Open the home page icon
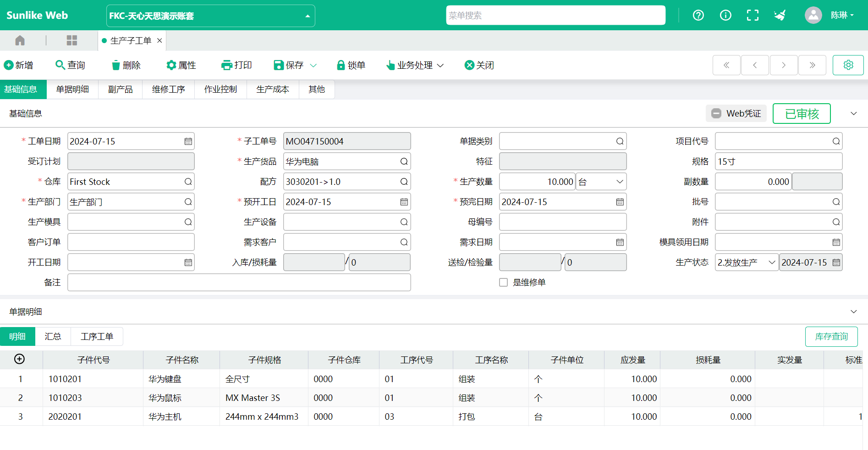868x450 pixels. pos(20,40)
